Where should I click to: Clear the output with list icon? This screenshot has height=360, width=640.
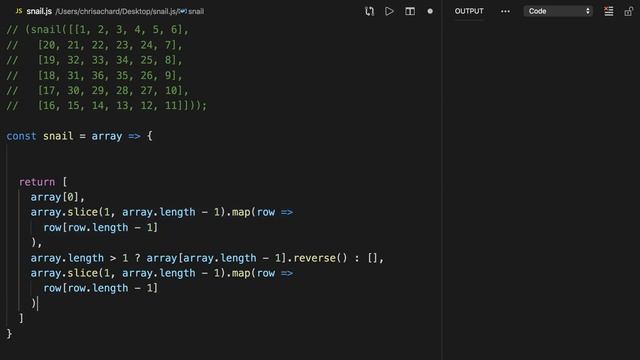coord(609,11)
